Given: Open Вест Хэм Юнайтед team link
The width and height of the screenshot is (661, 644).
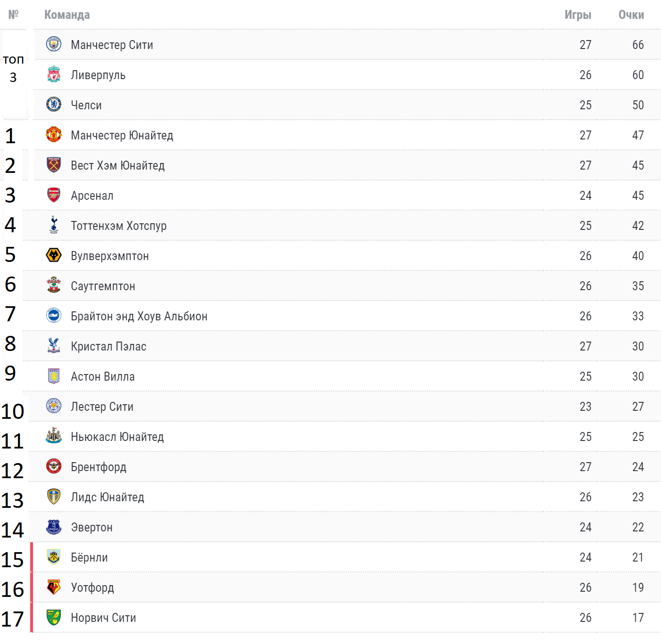Looking at the screenshot, I should coord(118,165).
